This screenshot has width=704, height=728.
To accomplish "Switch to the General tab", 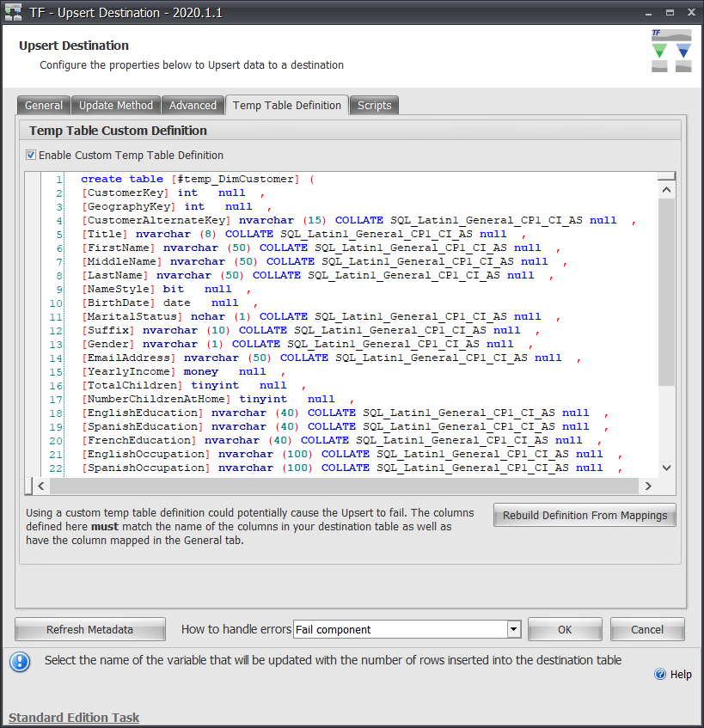I will pos(43,105).
